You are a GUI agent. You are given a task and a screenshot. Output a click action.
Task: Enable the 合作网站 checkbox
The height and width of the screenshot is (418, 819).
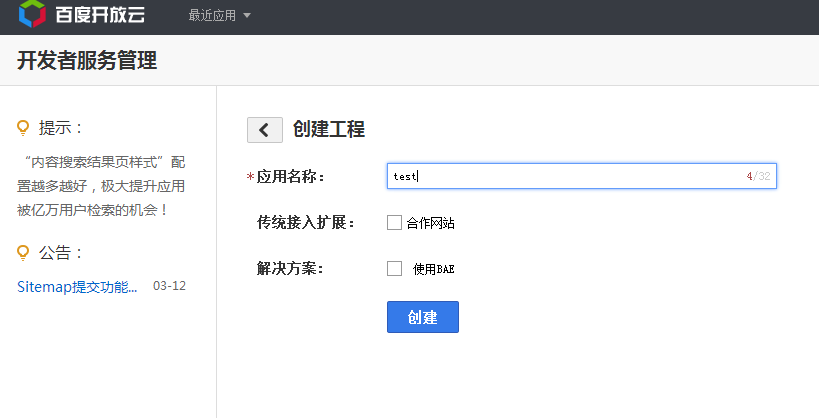pos(394,223)
